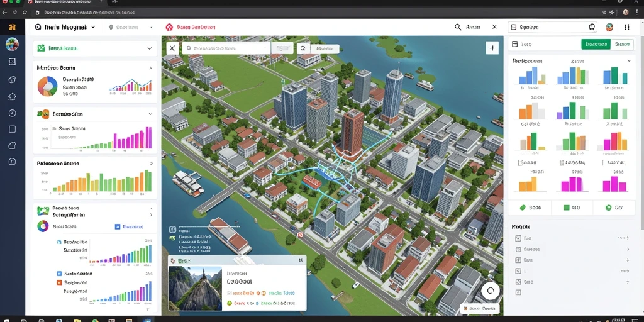The width and height of the screenshot is (644, 322).
Task: Open the red-icon tab in app header
Action: (x=191, y=28)
